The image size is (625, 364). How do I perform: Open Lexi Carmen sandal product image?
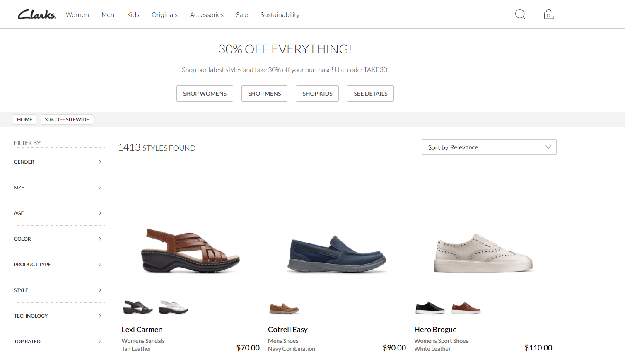tap(191, 251)
